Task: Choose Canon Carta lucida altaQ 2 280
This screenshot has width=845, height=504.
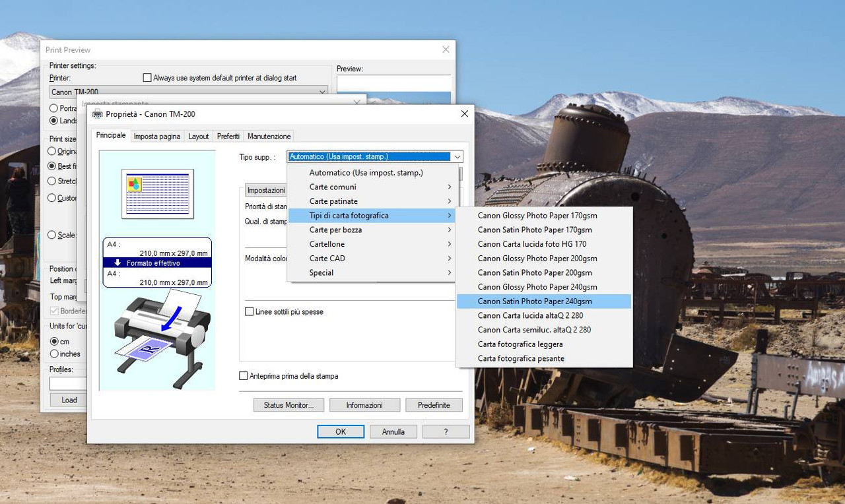Action: (544, 315)
